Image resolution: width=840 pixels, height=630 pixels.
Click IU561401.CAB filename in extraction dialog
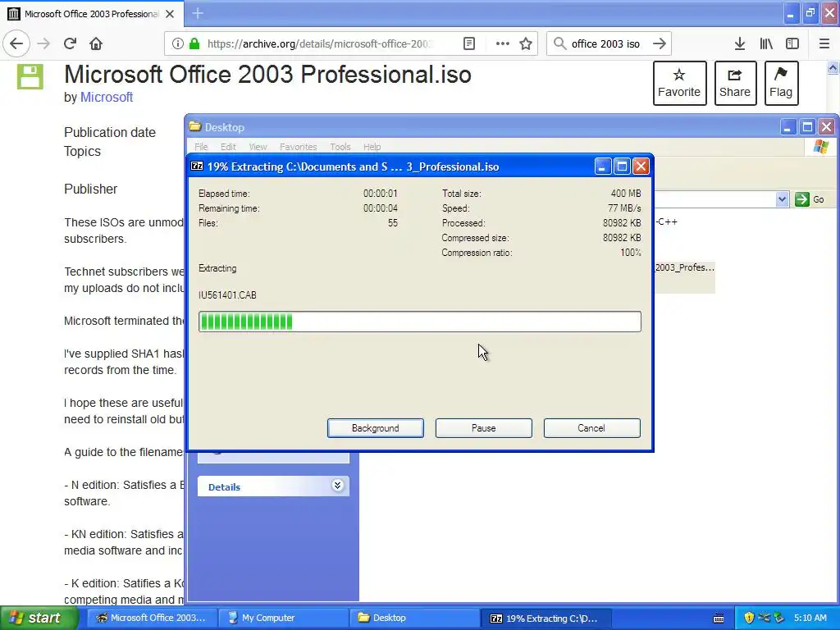(228, 295)
